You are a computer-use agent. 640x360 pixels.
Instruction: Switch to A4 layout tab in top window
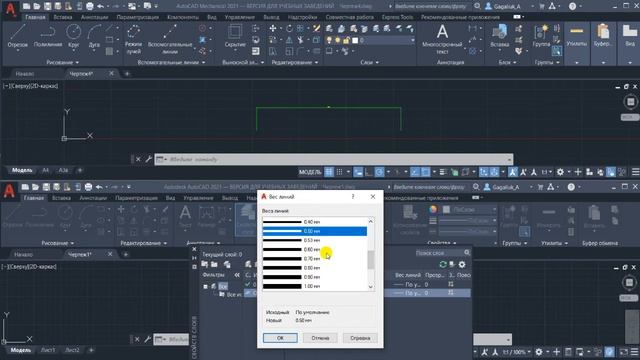[x=45, y=170]
